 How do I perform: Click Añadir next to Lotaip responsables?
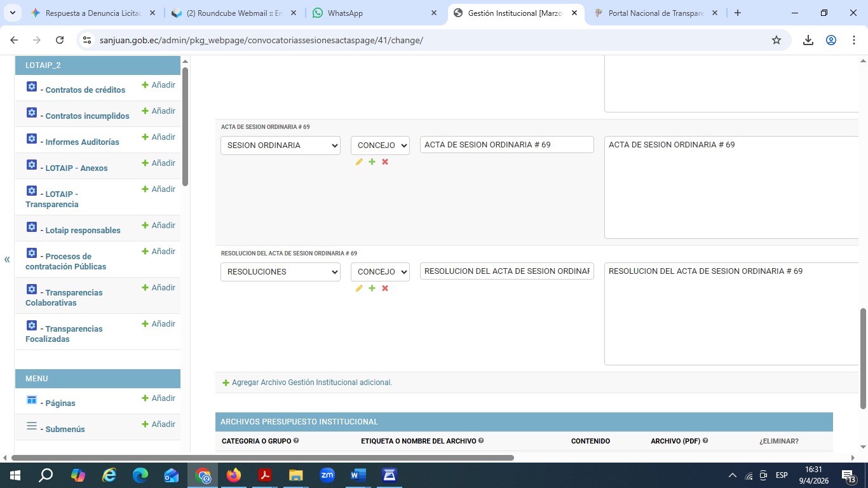click(159, 226)
